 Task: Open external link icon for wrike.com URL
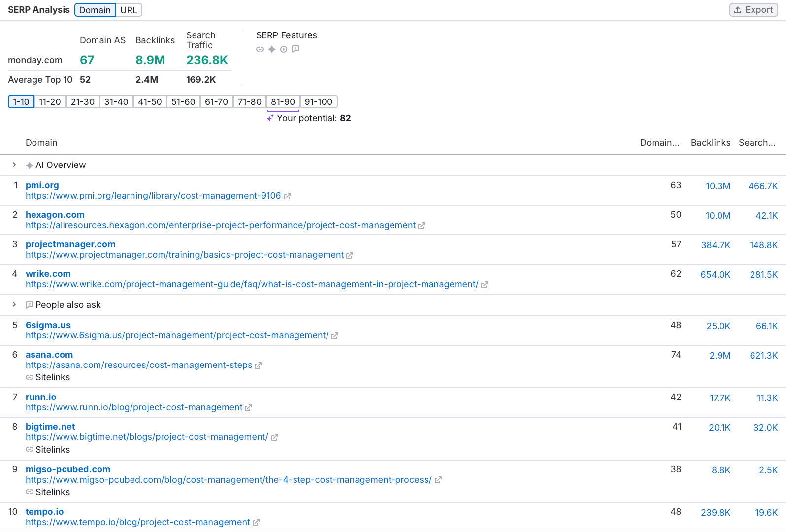485,285
